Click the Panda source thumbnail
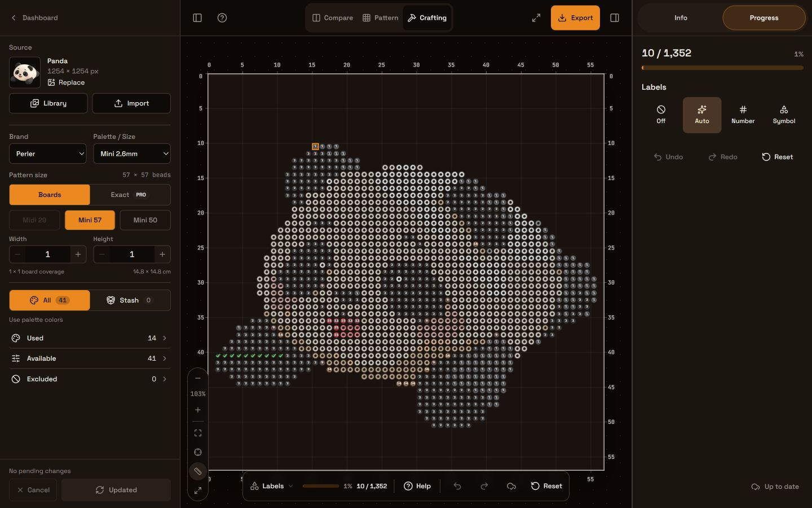 pyautogui.click(x=25, y=72)
